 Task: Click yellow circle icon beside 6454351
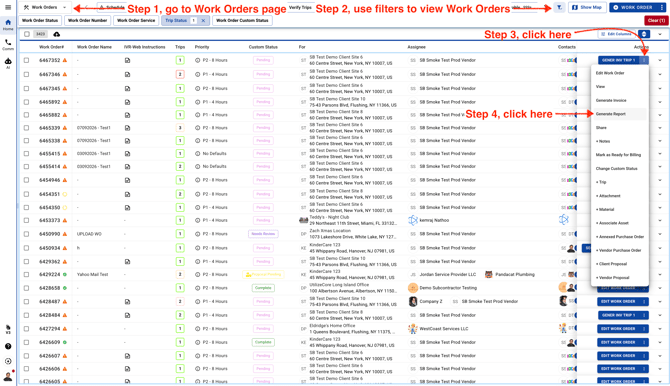(65, 194)
